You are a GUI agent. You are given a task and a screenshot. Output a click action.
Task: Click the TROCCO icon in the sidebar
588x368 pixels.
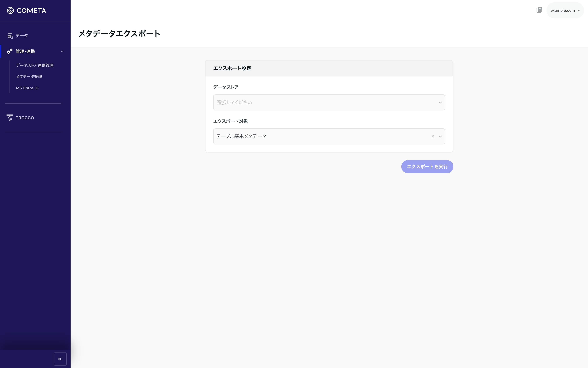[x=10, y=118]
